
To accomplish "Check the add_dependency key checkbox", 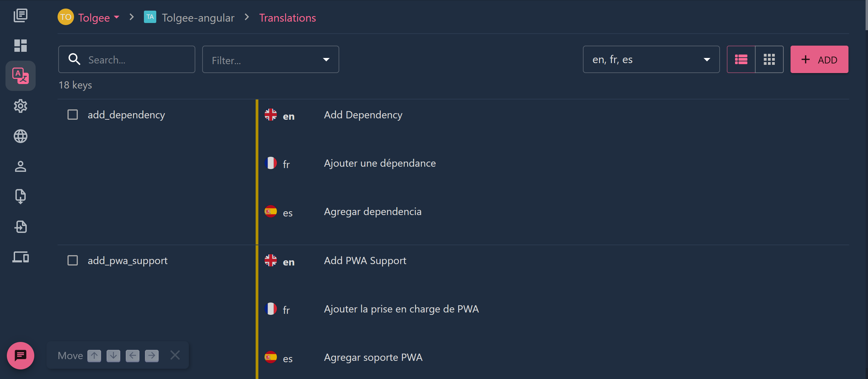I will tap(73, 115).
